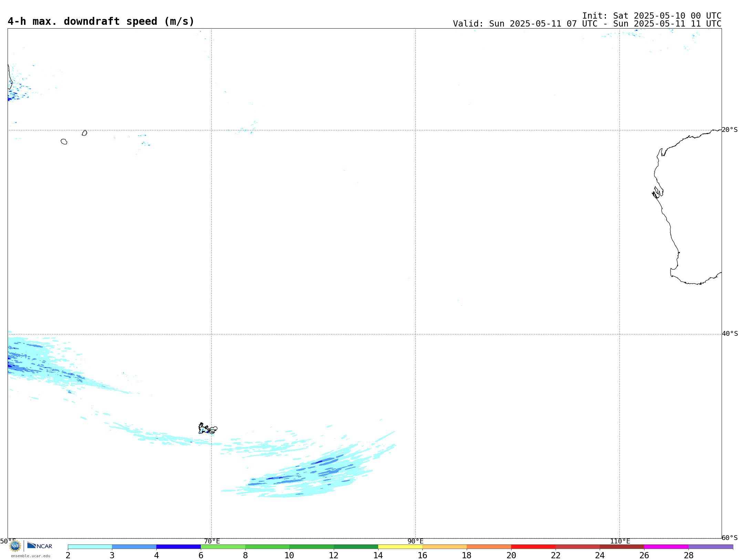Click the NSF logo icon

[x=15, y=546]
